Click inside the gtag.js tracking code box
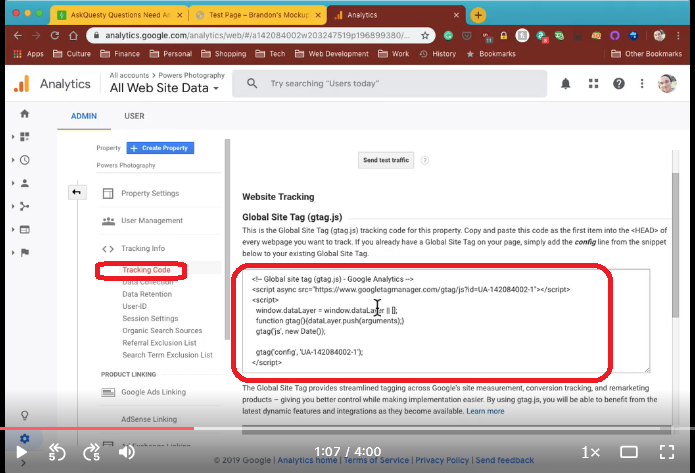The width and height of the screenshot is (695, 473). point(446,321)
